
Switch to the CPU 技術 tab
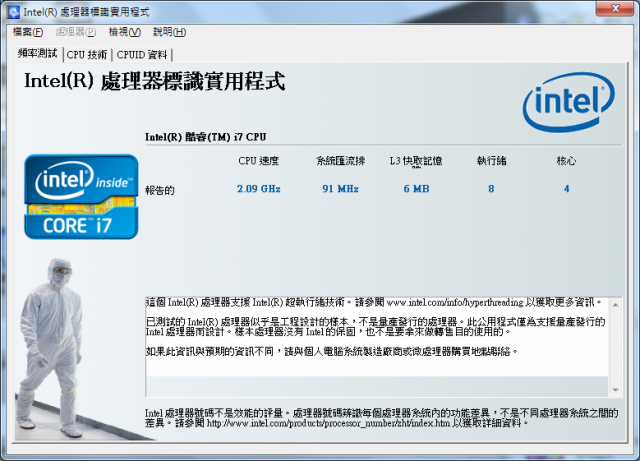point(87,55)
